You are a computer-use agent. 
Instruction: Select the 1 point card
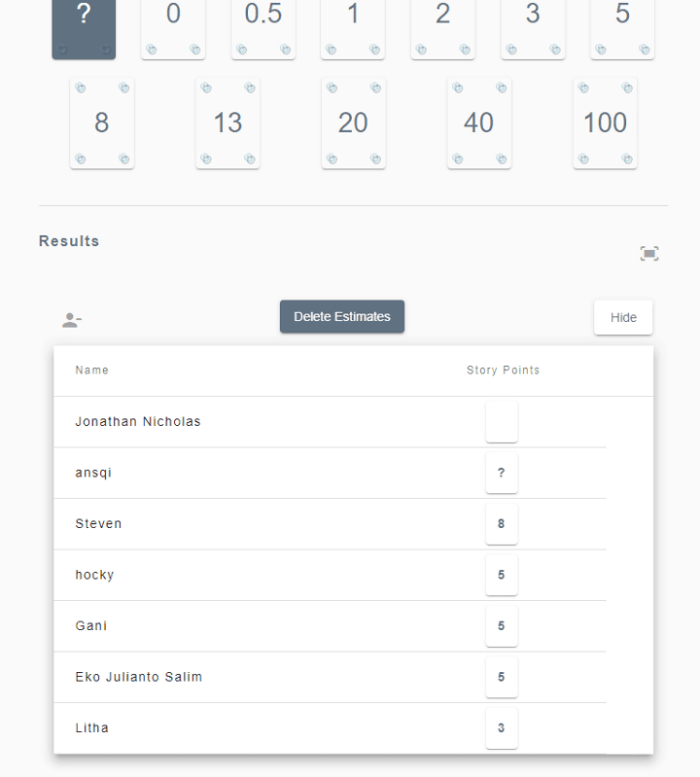(353, 29)
